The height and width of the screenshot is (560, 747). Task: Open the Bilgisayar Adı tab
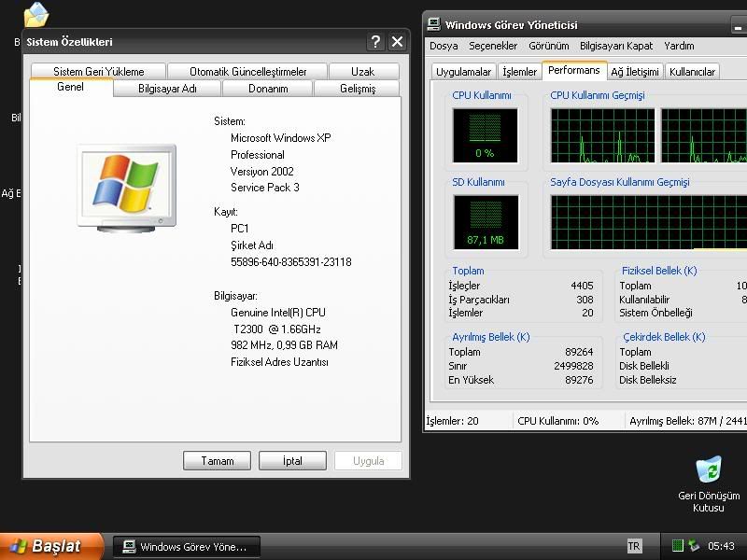(167, 89)
